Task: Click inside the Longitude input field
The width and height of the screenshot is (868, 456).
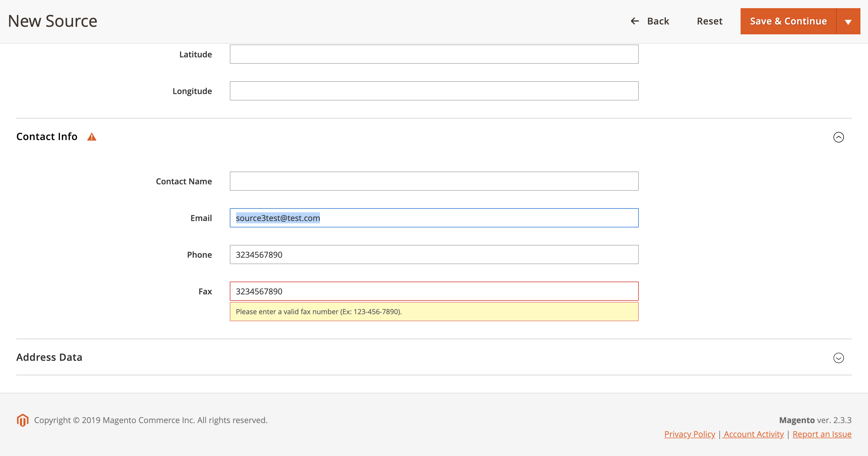Action: [x=434, y=90]
